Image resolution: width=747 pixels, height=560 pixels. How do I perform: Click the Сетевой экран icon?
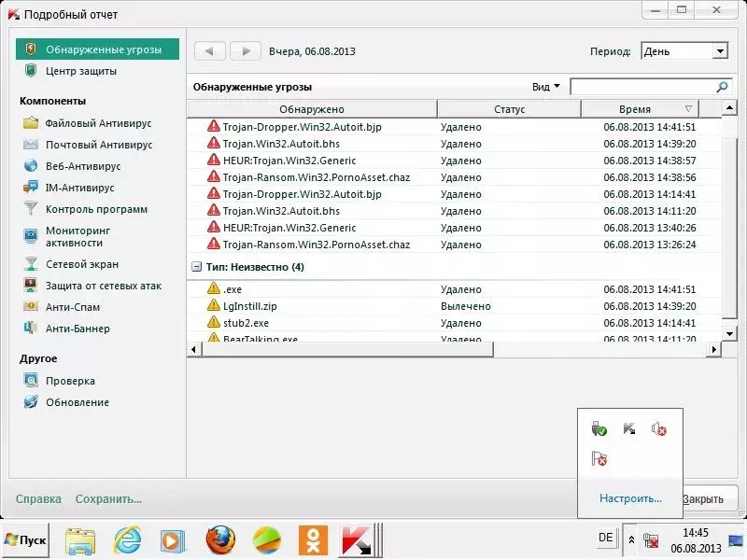point(31,264)
